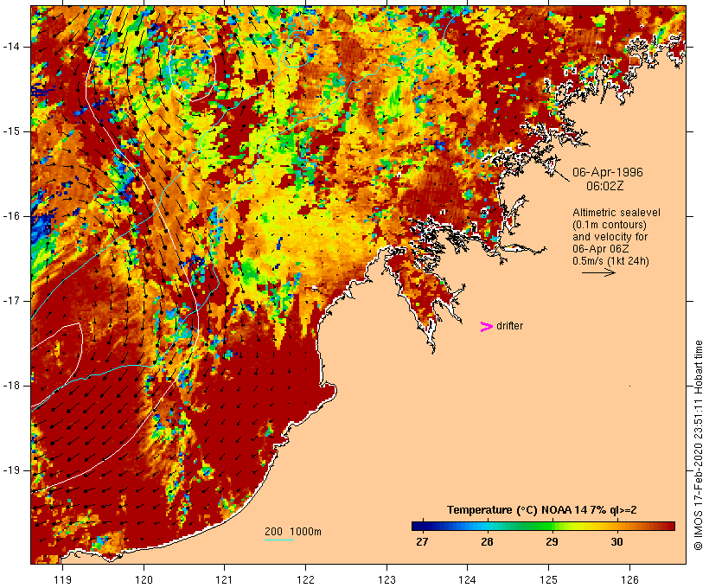
Task: Click the colorbar tick label 30
Action: click(x=616, y=542)
